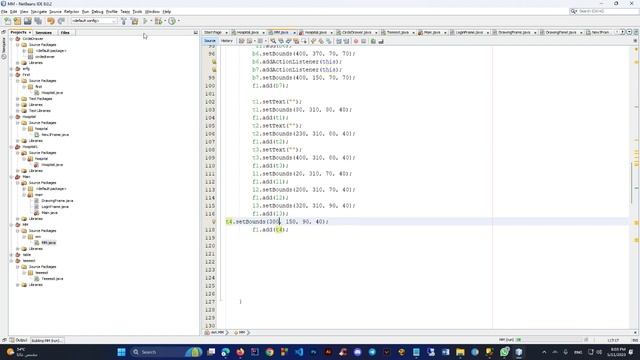Screen dimensions: 640x360
Task: Run the project with the green arrow
Action: pos(145,21)
